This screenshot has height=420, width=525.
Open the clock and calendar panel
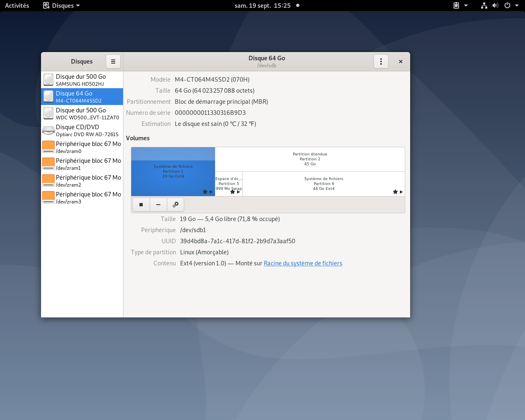tap(262, 5)
